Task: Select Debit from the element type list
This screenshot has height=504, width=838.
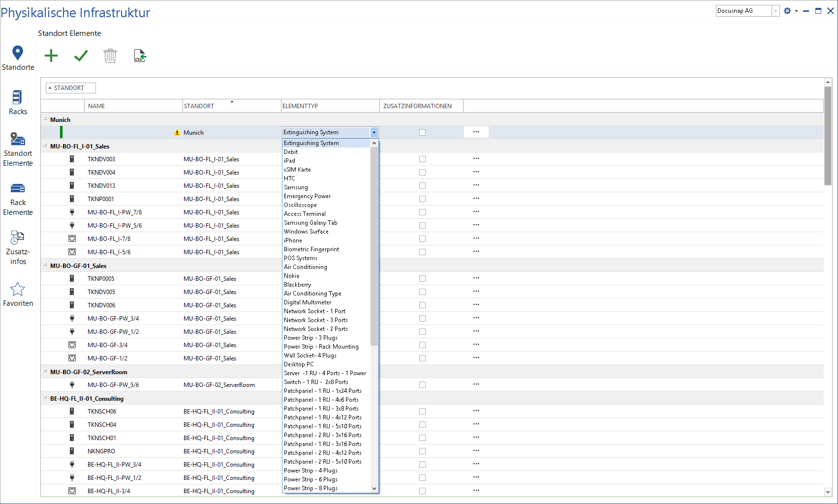Action: (326, 152)
